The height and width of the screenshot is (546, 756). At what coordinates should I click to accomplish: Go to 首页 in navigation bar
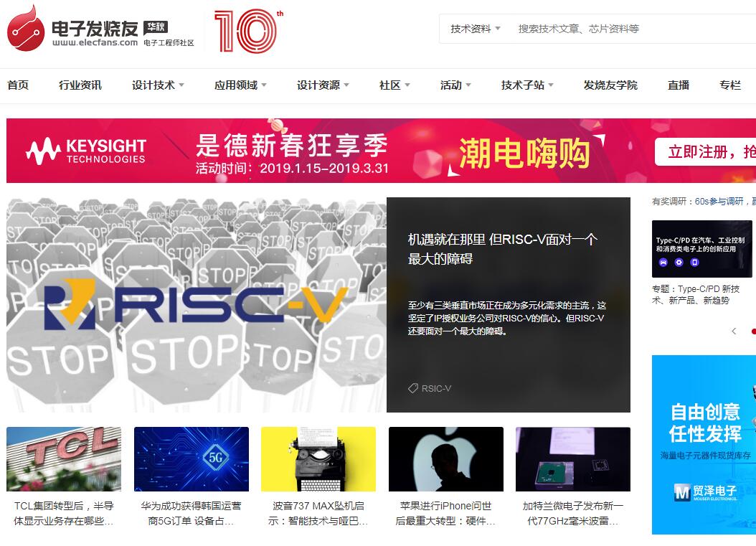click(18, 85)
